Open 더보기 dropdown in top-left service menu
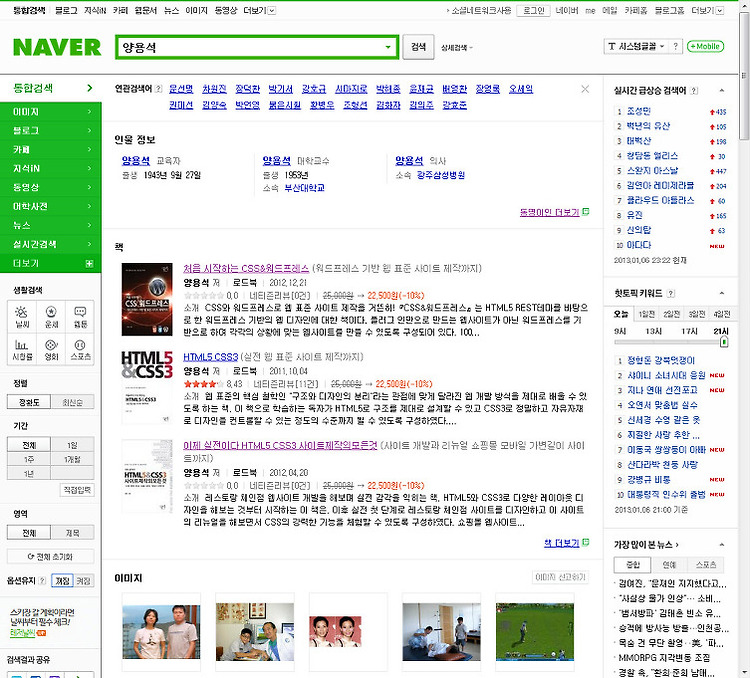750x678 pixels. click(259, 10)
